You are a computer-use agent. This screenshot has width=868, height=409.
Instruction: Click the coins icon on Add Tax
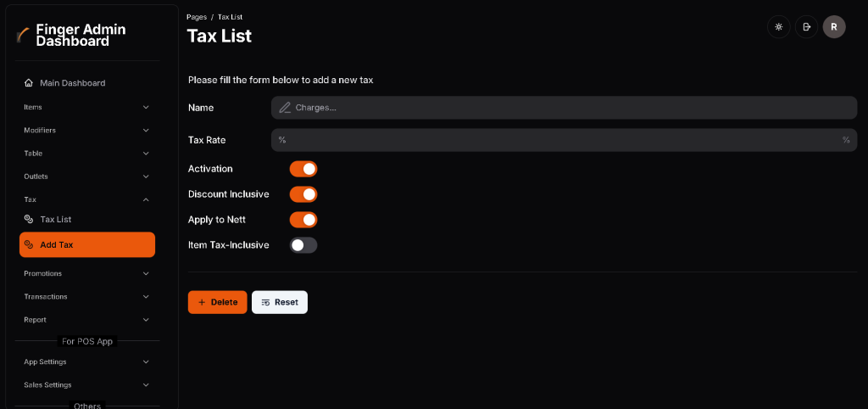(x=29, y=245)
